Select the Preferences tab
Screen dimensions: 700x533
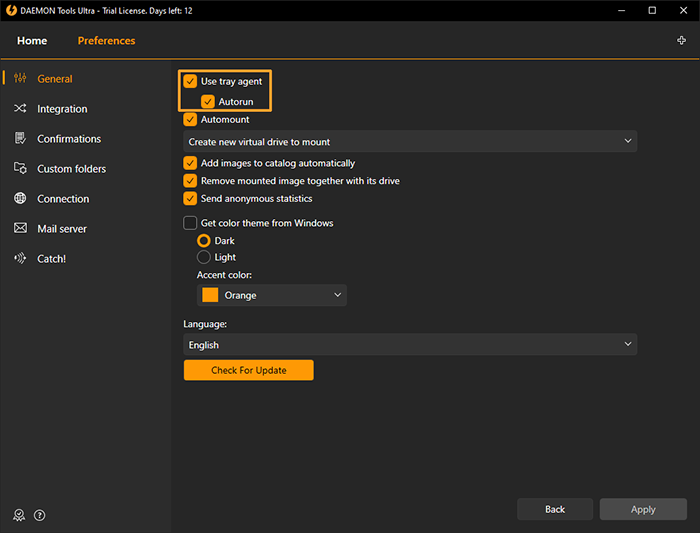tap(106, 41)
